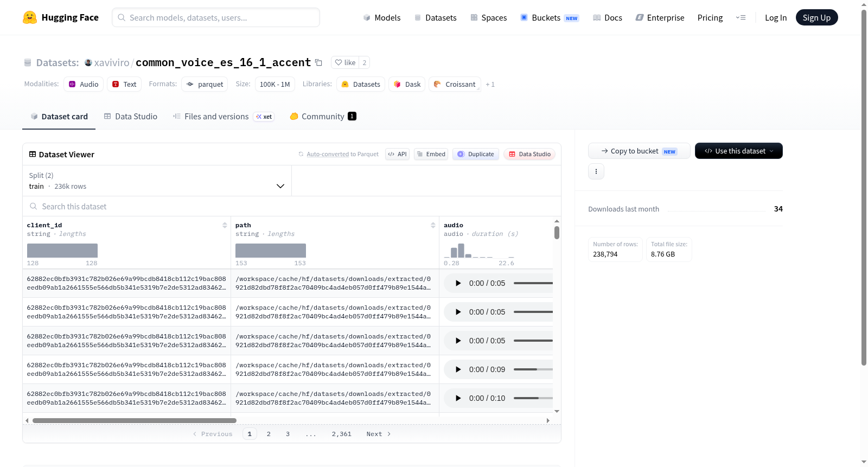The height and width of the screenshot is (467, 868).
Task: Go to page 2 of results
Action: coord(269,434)
